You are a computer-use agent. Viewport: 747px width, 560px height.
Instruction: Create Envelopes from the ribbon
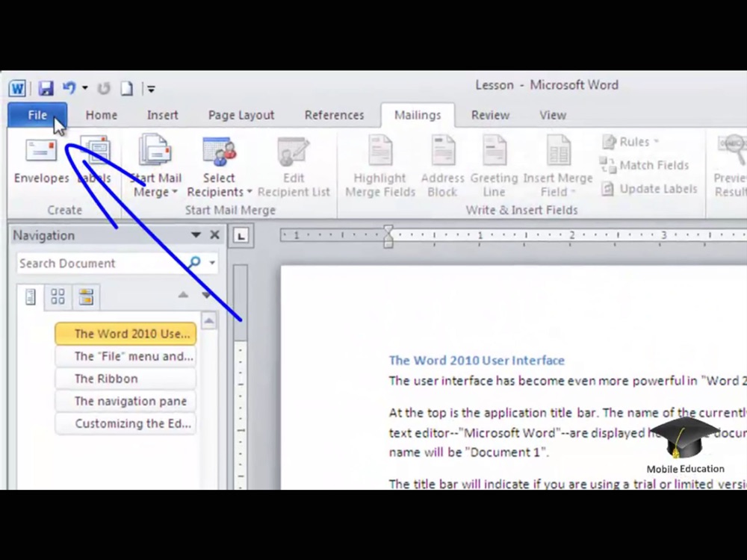tap(41, 161)
